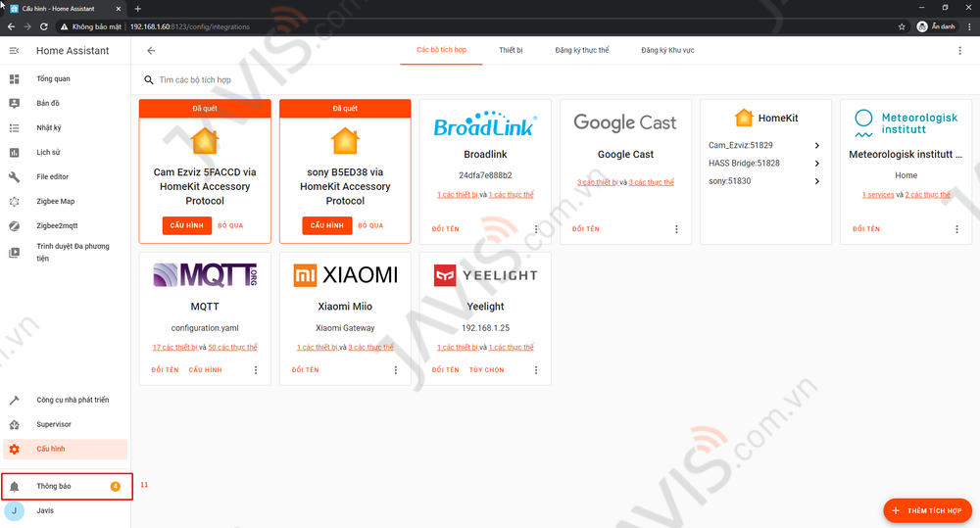
Task: Click ĐỔI TÊN on Google Cast card
Action: point(586,229)
